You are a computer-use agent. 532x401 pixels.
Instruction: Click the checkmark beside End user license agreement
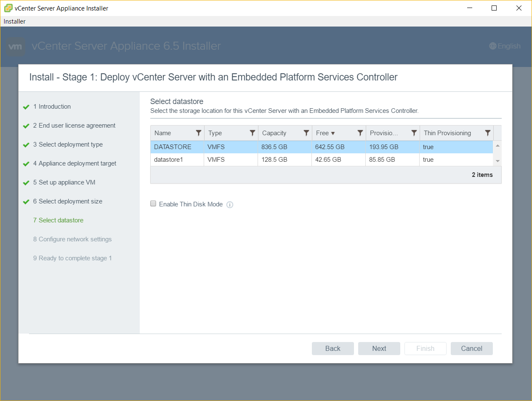click(x=26, y=126)
